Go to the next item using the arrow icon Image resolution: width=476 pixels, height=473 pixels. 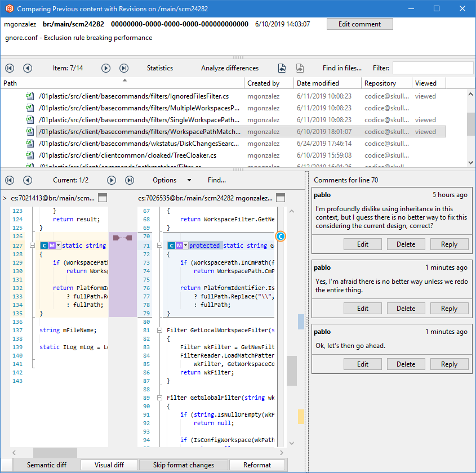(x=106, y=68)
